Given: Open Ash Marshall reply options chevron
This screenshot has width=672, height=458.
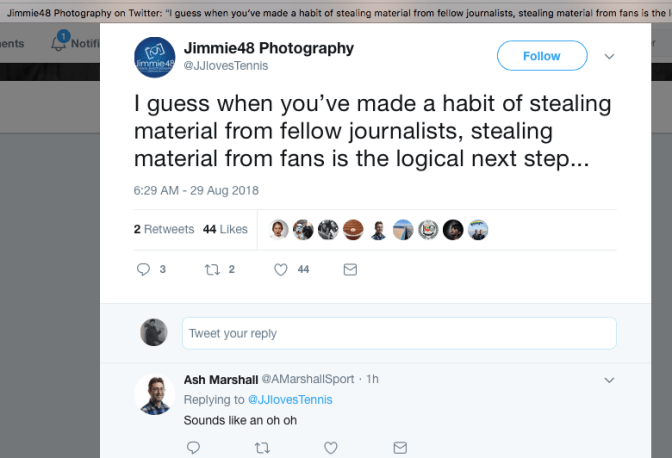Looking at the screenshot, I should point(609,380).
